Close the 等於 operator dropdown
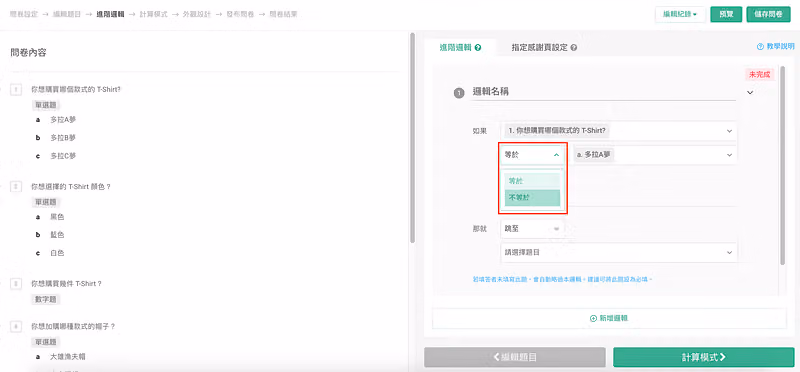Screen dimensions: 800x372 tap(532, 155)
